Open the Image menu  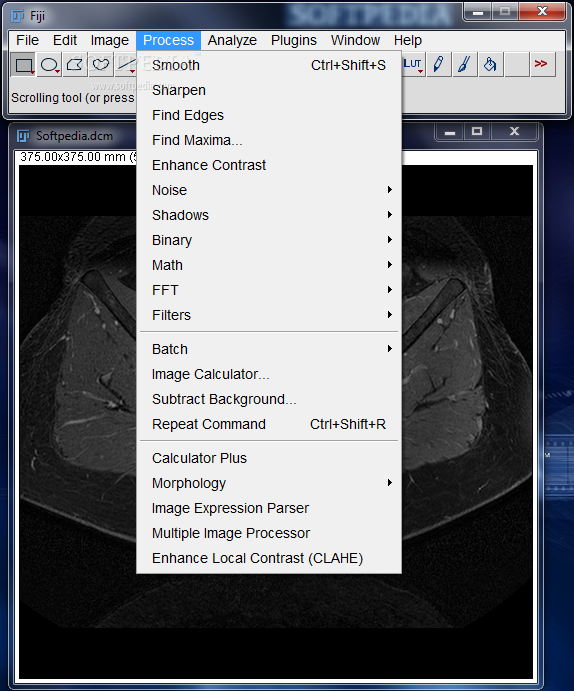coord(110,40)
